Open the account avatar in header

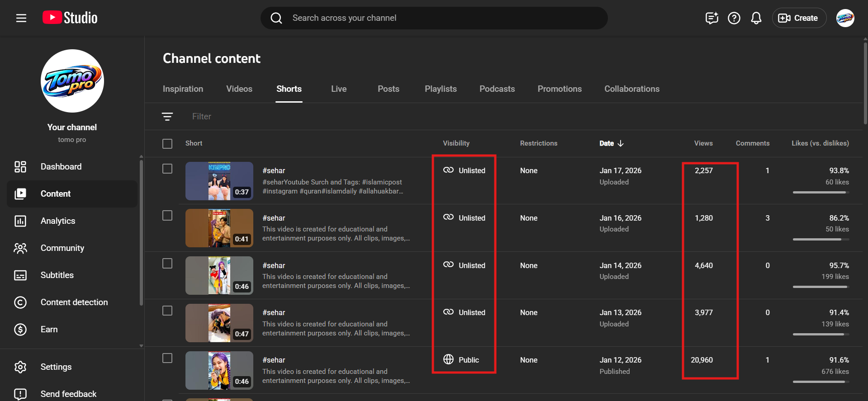(x=844, y=18)
